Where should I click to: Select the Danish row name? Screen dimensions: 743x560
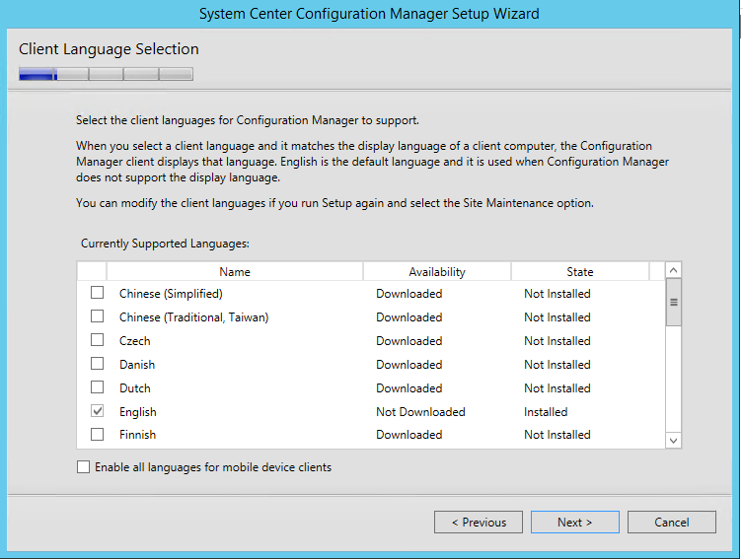pyautogui.click(x=137, y=365)
